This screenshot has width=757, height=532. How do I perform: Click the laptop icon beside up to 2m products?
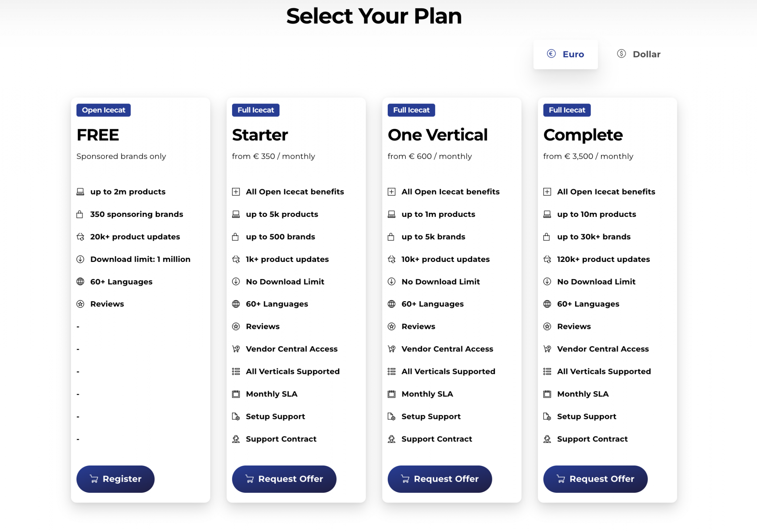coord(80,192)
